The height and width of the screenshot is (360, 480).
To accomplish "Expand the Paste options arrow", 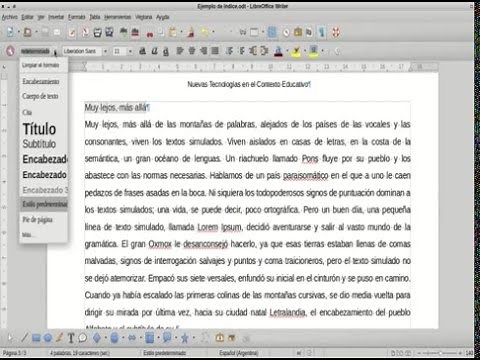I will tap(181, 32).
